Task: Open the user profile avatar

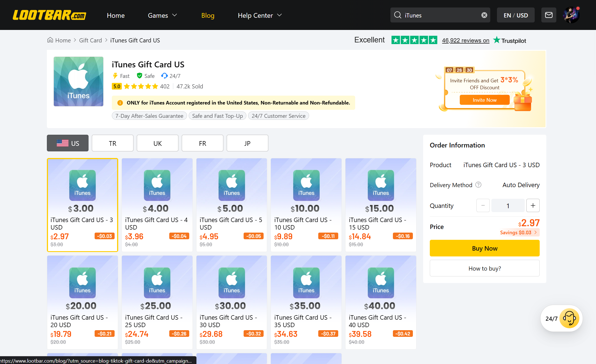Action: click(x=571, y=15)
